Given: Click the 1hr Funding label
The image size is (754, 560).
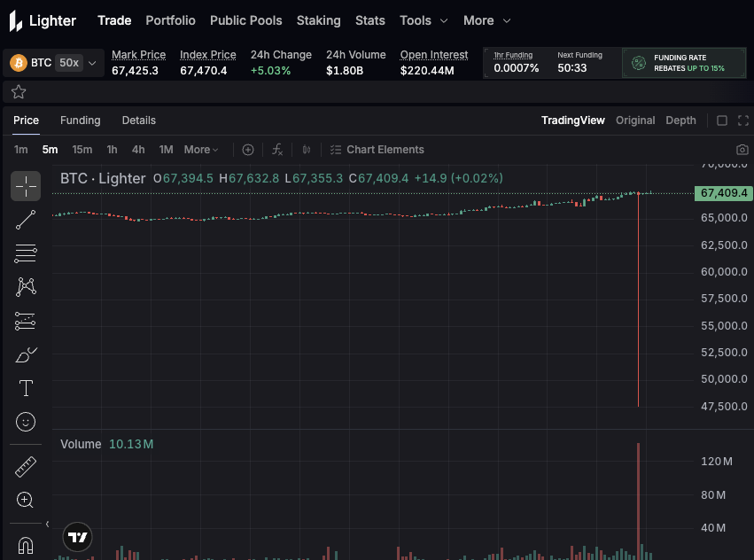Looking at the screenshot, I should 513,55.
